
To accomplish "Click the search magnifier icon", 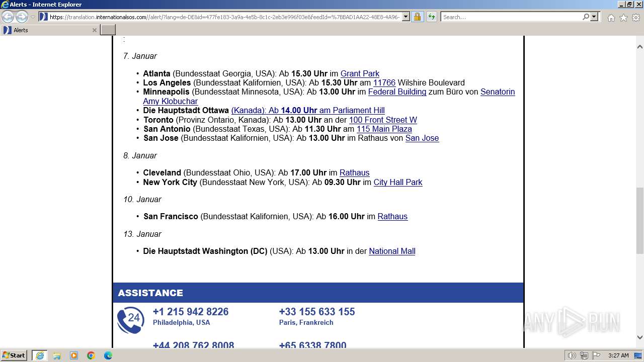I will point(586,17).
